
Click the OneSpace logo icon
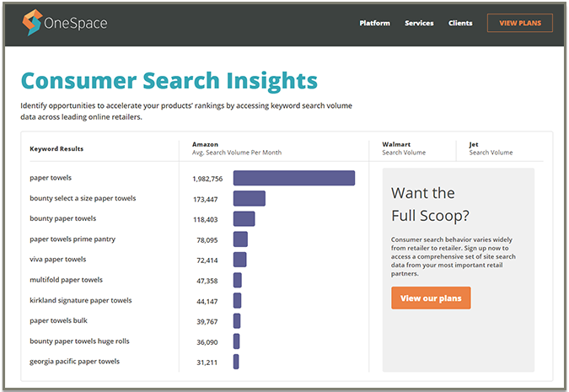(x=32, y=23)
